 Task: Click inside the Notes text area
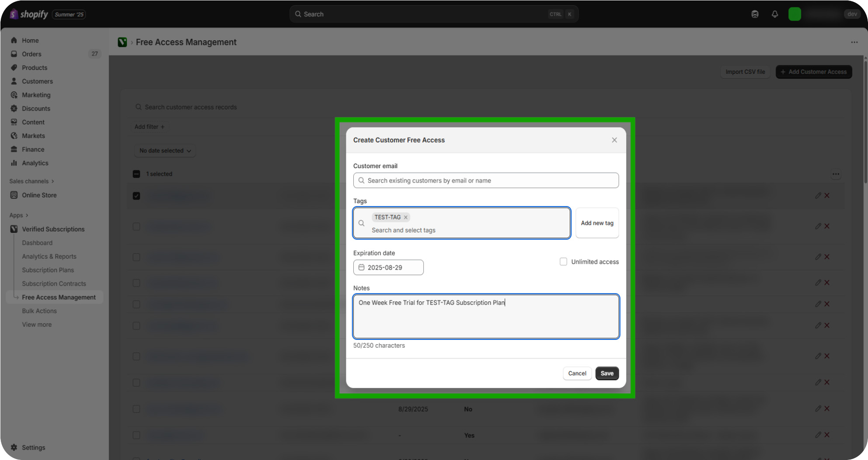click(x=486, y=316)
